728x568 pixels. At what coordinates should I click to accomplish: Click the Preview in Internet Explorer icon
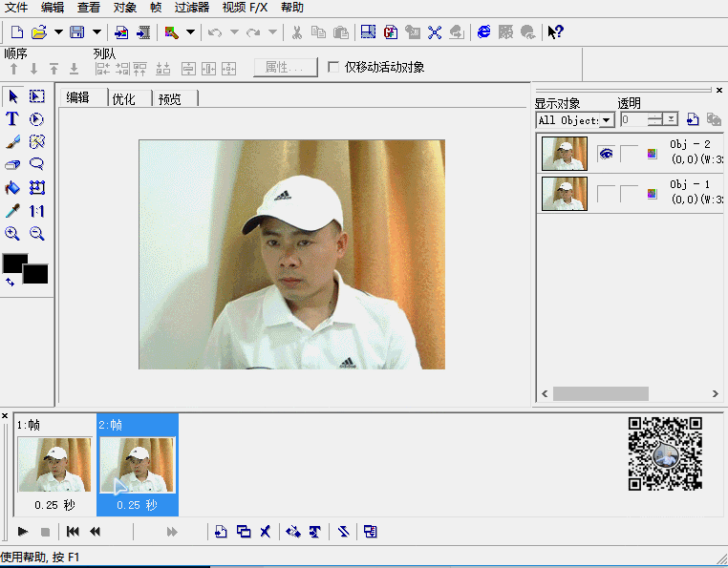coord(484,32)
